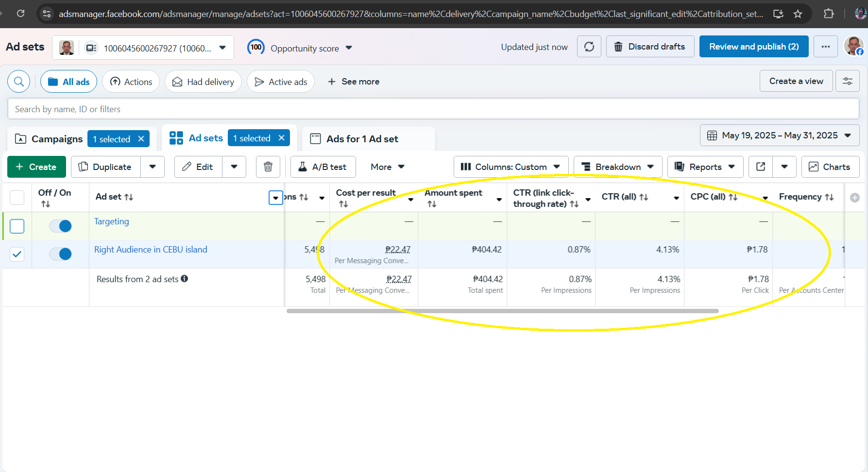Expand the export options arrow
Image resolution: width=868 pixels, height=472 pixels.
point(784,167)
